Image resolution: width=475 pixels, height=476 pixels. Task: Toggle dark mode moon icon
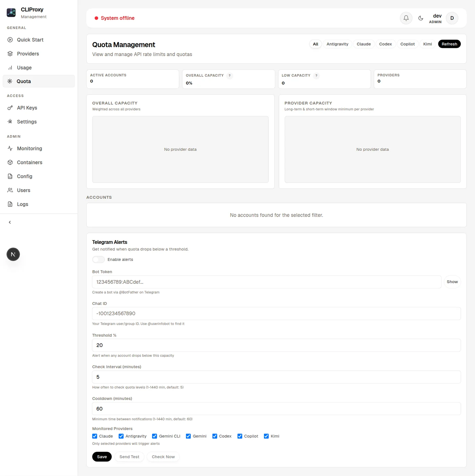[421, 18]
